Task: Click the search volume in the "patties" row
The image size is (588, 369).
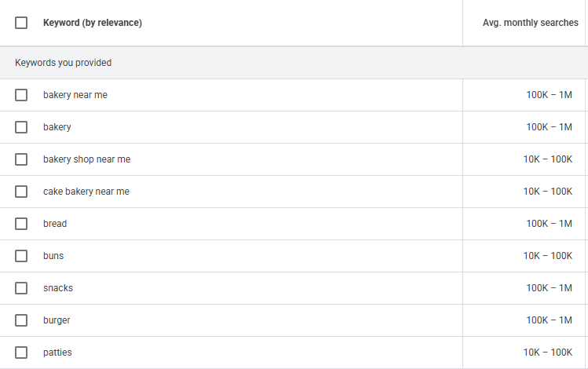Action: 548,353
